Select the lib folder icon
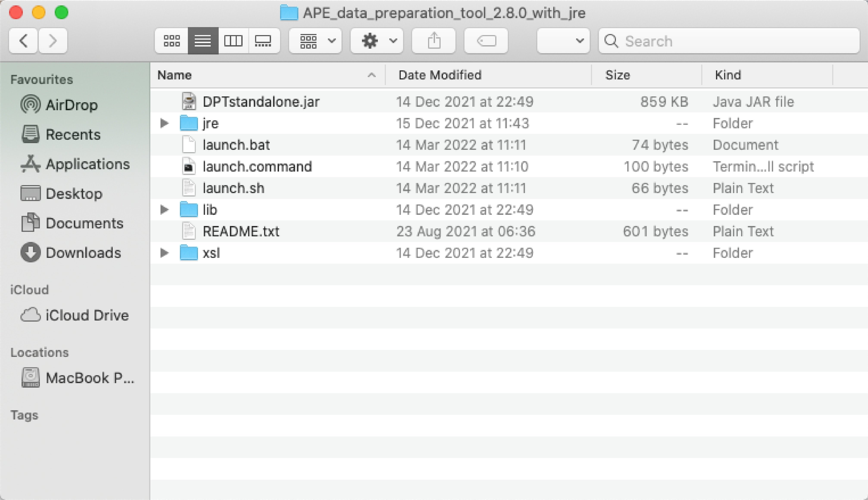Image resolution: width=868 pixels, height=500 pixels. (x=189, y=209)
